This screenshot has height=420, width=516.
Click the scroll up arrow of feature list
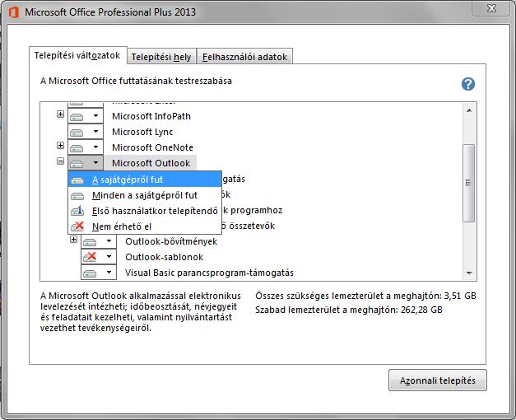click(469, 110)
